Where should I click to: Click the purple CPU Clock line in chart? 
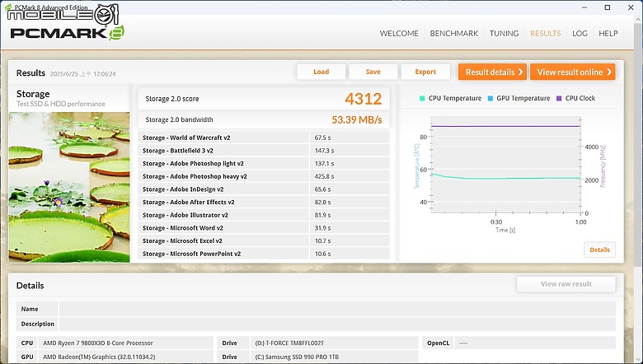[505, 126]
